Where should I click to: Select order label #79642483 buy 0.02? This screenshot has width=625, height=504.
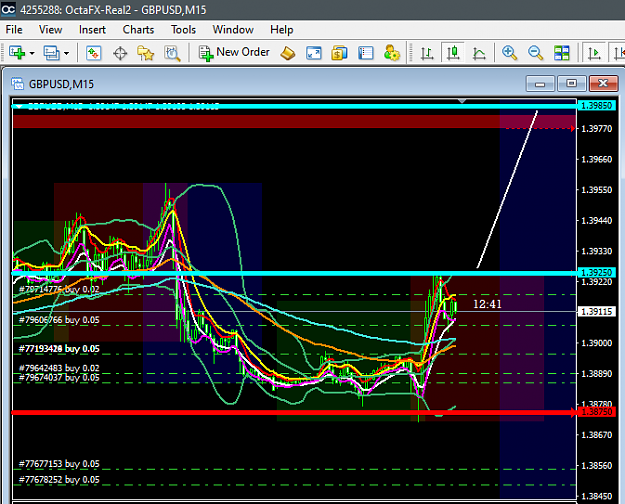click(59, 368)
